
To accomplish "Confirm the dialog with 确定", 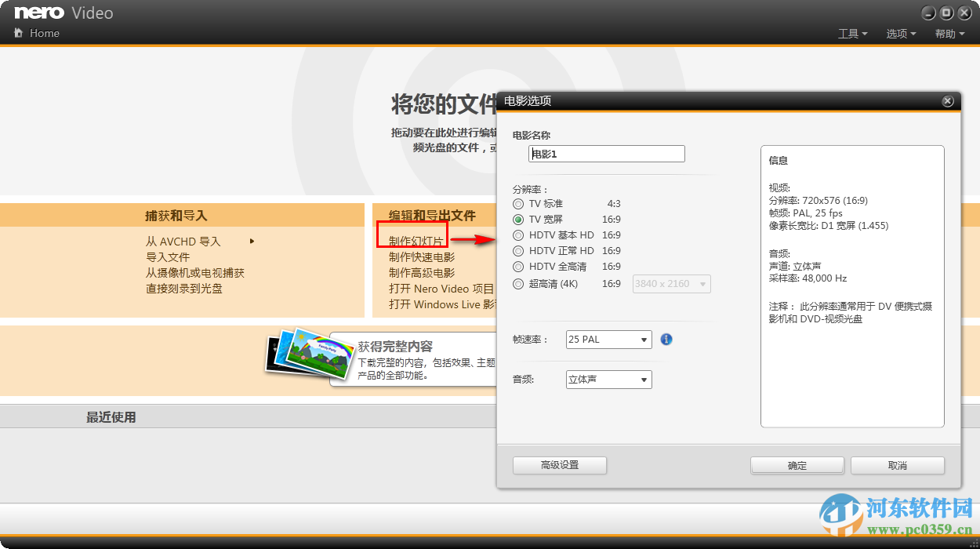I will click(797, 465).
